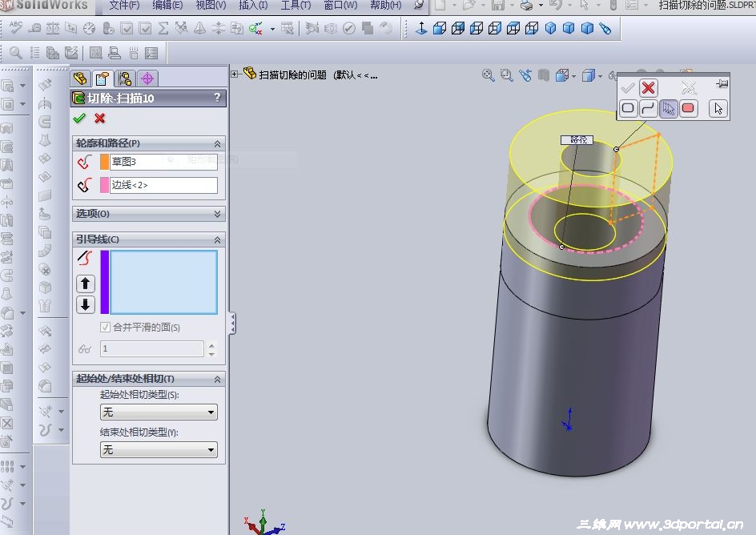Click the heads-up View Orientation cube
The image size is (756, 535).
point(561,75)
